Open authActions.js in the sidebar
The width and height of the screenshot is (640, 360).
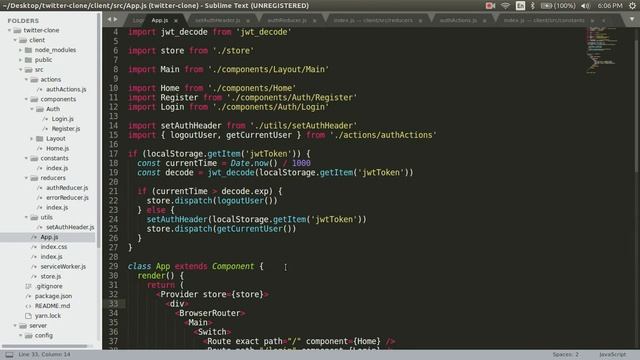coord(66,89)
